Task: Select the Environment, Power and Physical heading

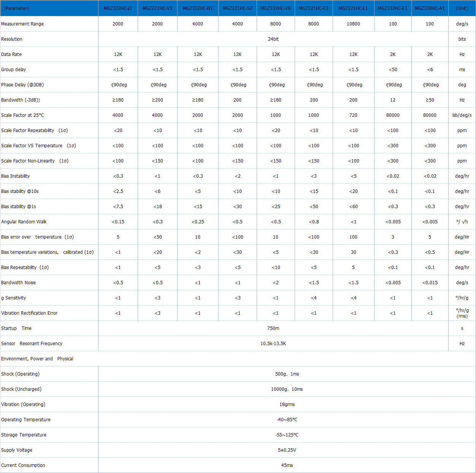Action: point(37,359)
